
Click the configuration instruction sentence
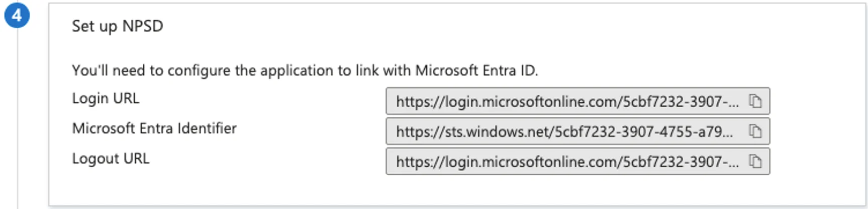point(305,71)
